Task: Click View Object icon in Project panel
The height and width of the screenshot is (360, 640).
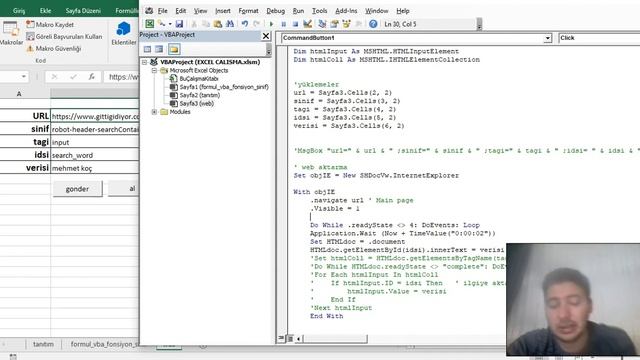Action: click(x=159, y=49)
